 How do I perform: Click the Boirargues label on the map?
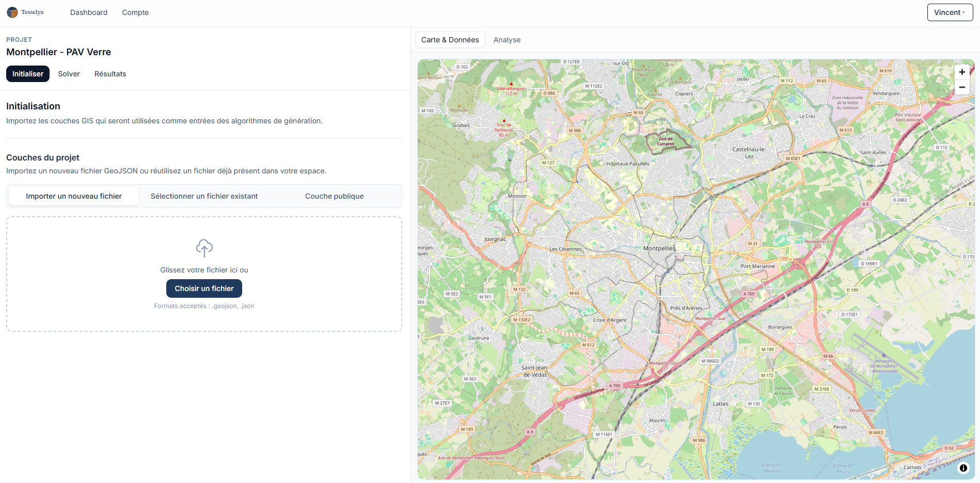(x=780, y=327)
